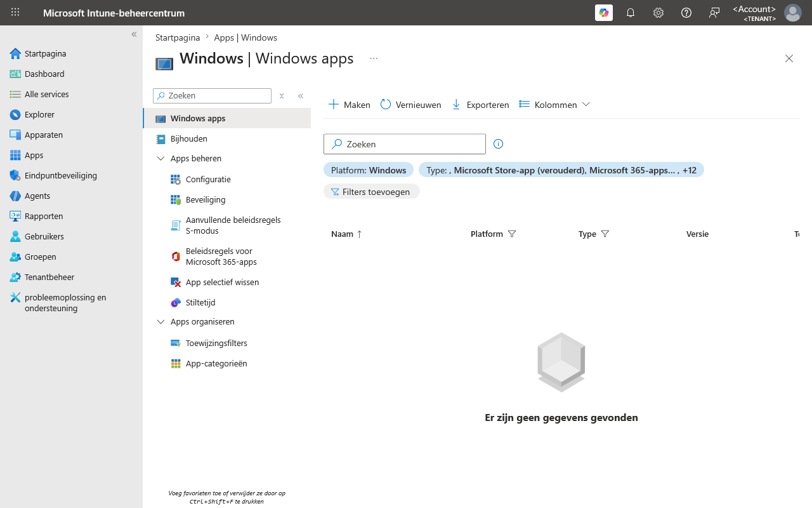The width and height of the screenshot is (812, 508).
Task: Open probleemoplossing en ondersteuning
Action: pyautogui.click(x=71, y=303)
